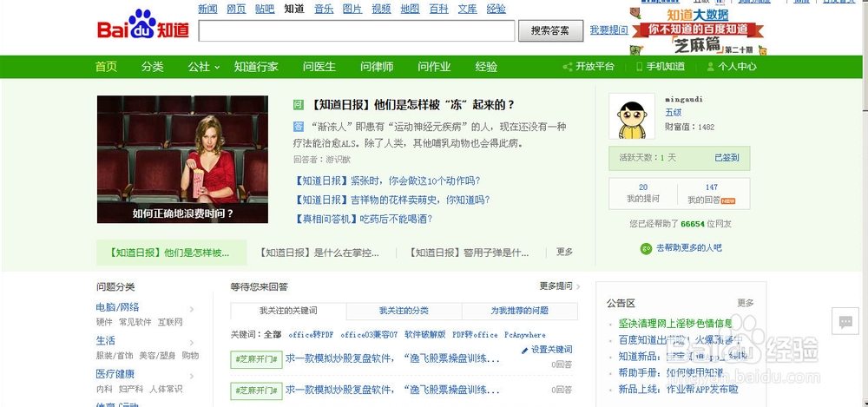The width and height of the screenshot is (868, 407).
Task: Open 经验 in the green navigation bar
Action: 486,67
